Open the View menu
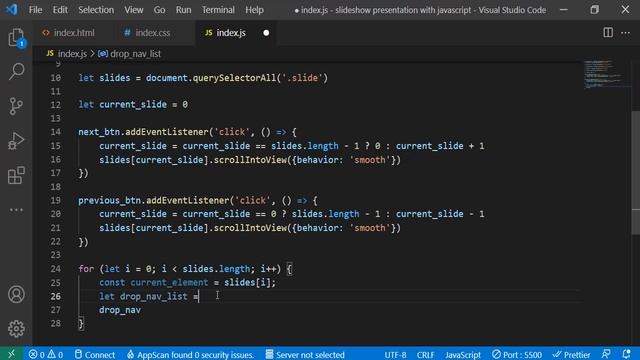The image size is (640, 360). pyautogui.click(x=134, y=10)
